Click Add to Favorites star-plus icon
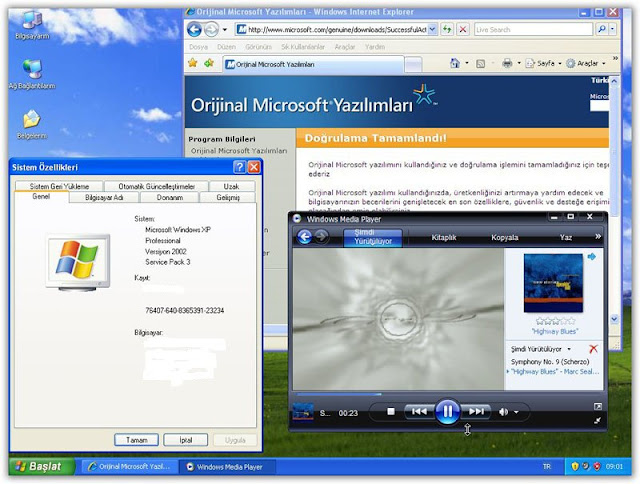640x484 pixels. (x=209, y=63)
